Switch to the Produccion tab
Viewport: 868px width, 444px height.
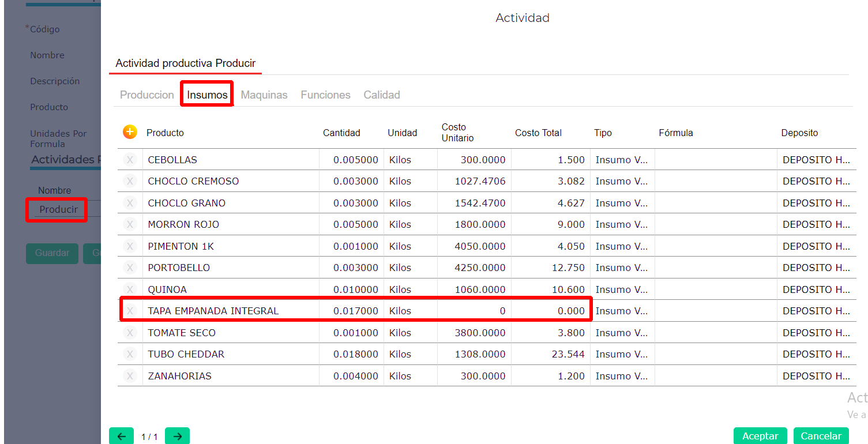146,95
